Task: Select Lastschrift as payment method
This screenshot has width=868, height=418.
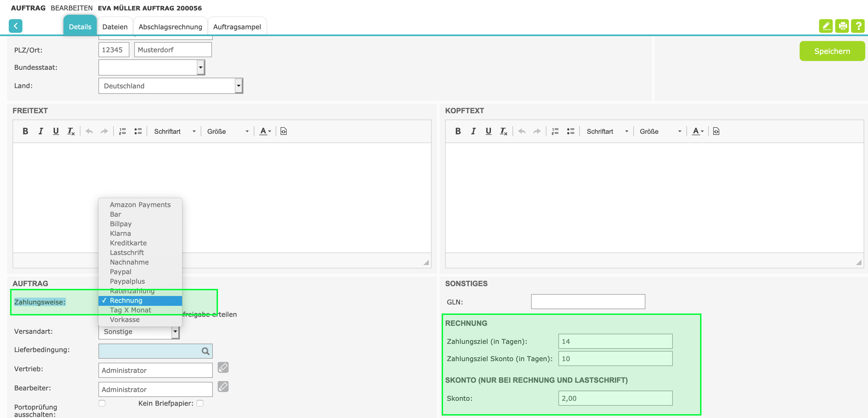Action: 140,252
